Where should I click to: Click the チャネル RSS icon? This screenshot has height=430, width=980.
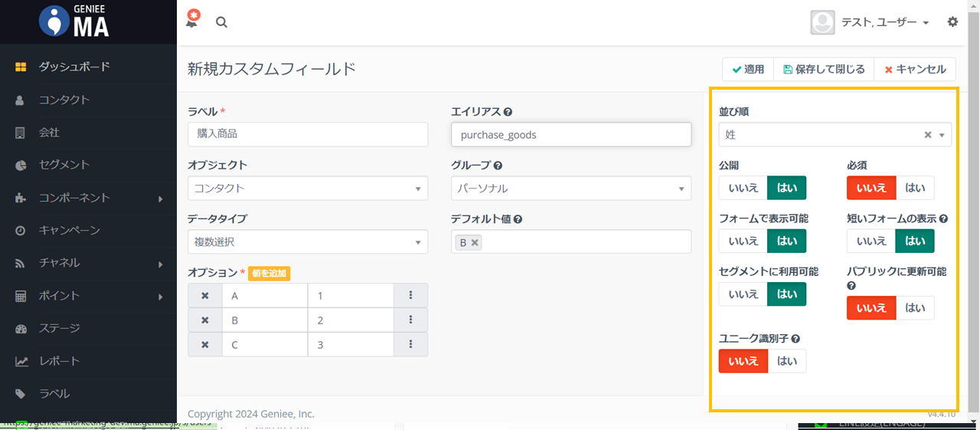click(21, 263)
